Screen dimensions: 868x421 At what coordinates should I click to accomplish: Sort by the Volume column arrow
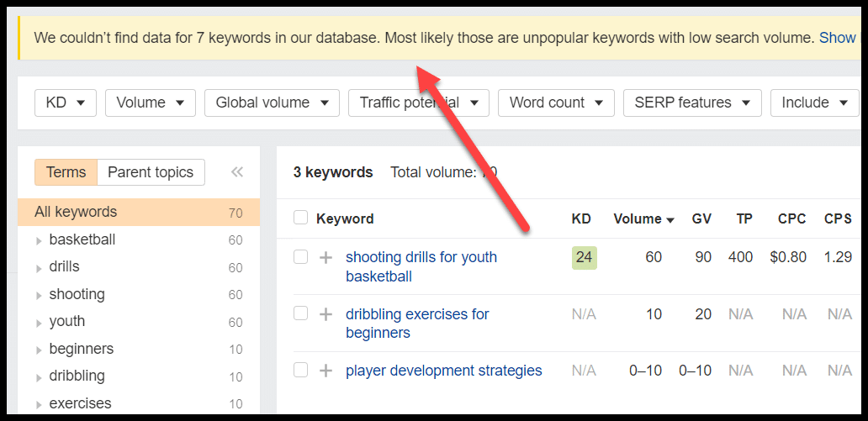670,219
